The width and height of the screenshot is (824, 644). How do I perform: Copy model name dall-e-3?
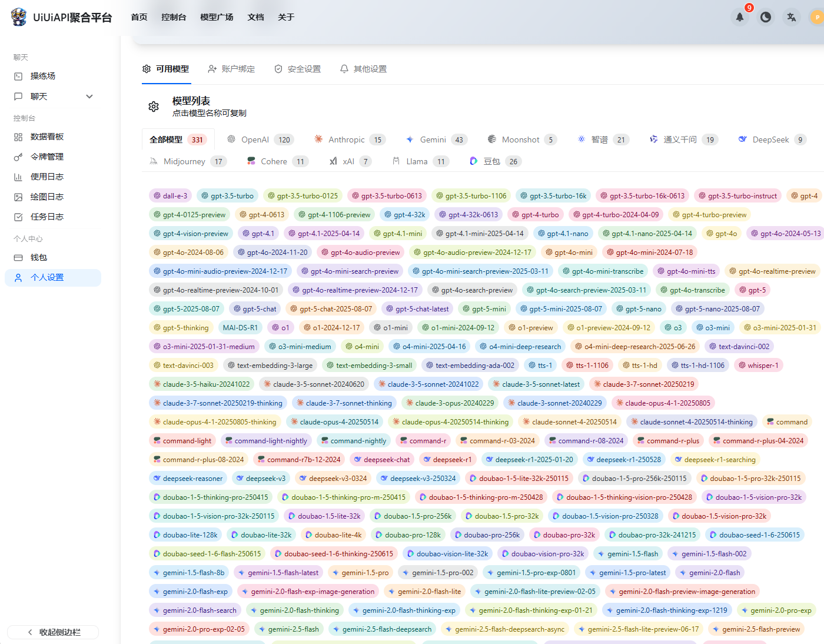(x=170, y=196)
